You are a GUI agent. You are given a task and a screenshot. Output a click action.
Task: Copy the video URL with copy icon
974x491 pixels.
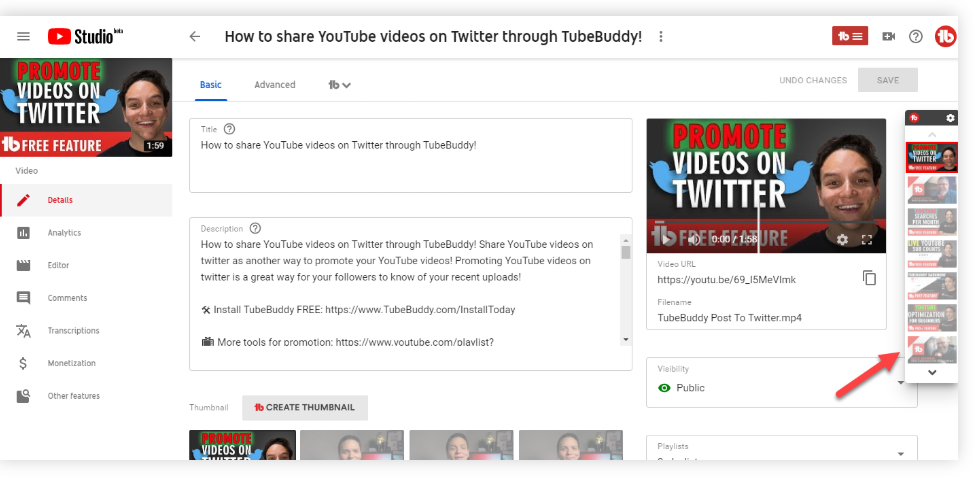pos(869,278)
